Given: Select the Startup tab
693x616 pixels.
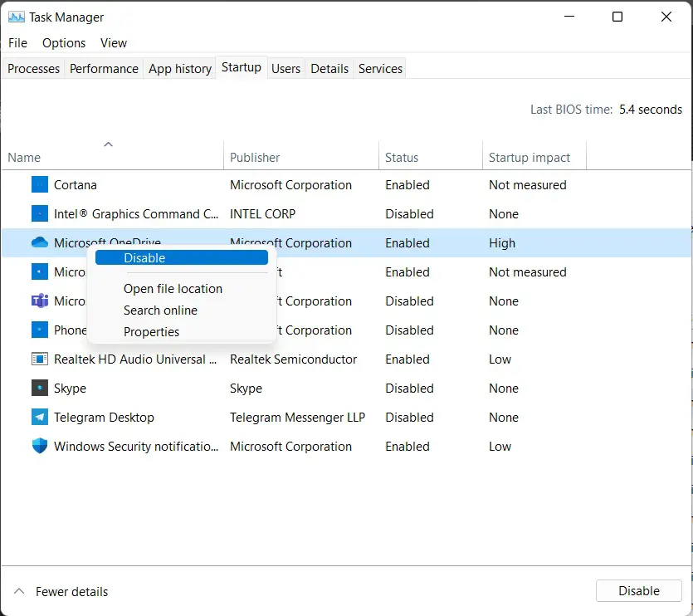Looking at the screenshot, I should click(x=242, y=67).
